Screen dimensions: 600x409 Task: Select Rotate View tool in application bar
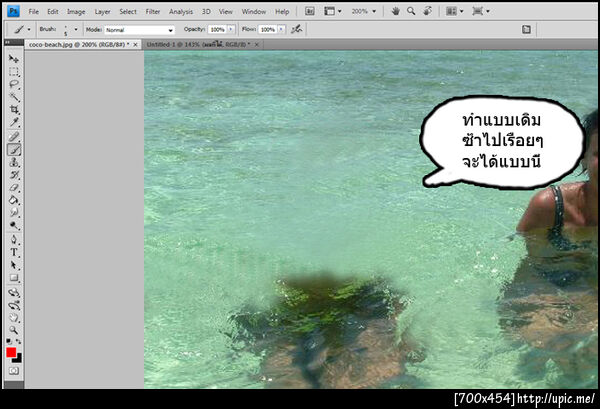pyautogui.click(x=427, y=11)
